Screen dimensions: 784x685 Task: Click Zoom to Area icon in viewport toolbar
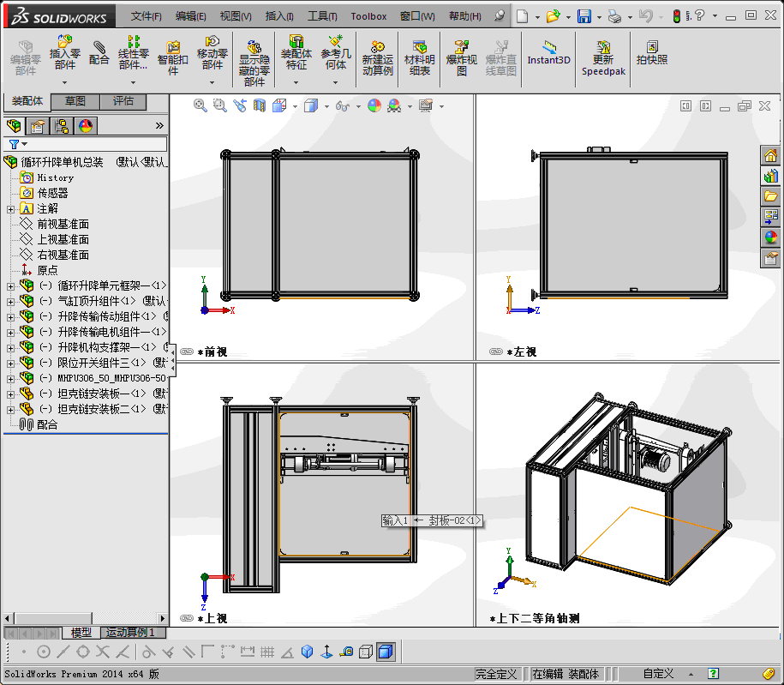pos(220,105)
